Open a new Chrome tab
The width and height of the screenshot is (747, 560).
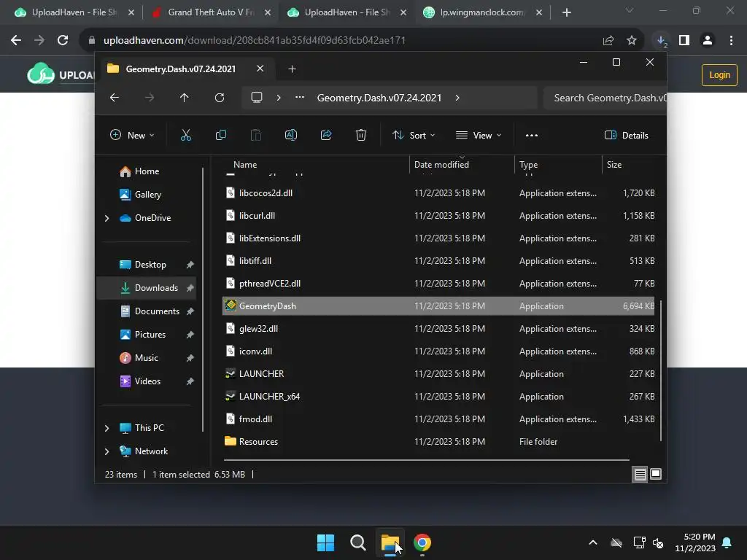click(566, 12)
